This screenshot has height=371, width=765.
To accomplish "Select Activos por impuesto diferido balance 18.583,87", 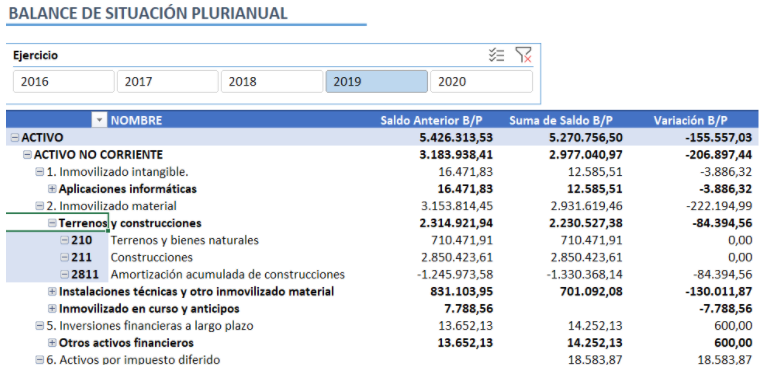I will click(x=595, y=360).
